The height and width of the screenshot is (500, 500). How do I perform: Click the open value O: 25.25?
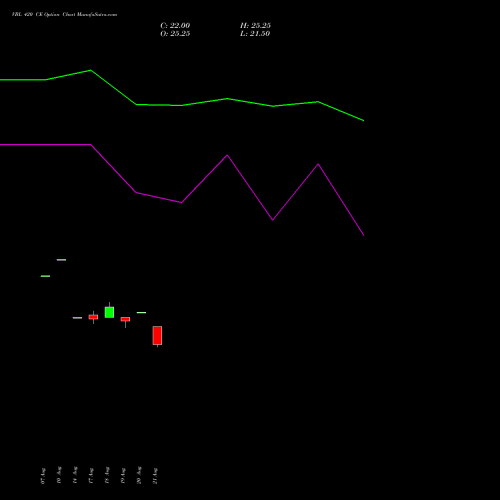[175, 34]
